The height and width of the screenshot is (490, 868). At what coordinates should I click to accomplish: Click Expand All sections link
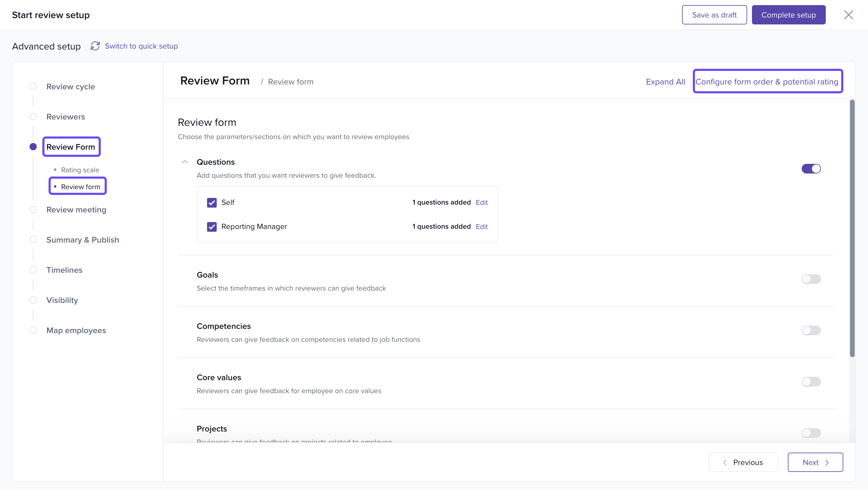pos(665,81)
